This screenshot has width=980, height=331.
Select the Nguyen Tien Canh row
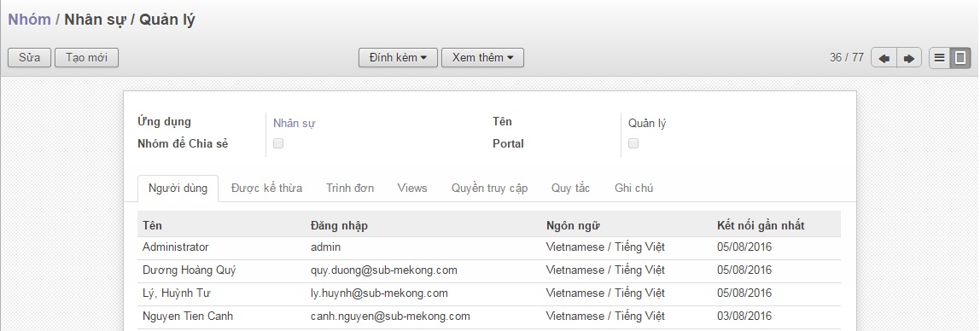(x=489, y=316)
